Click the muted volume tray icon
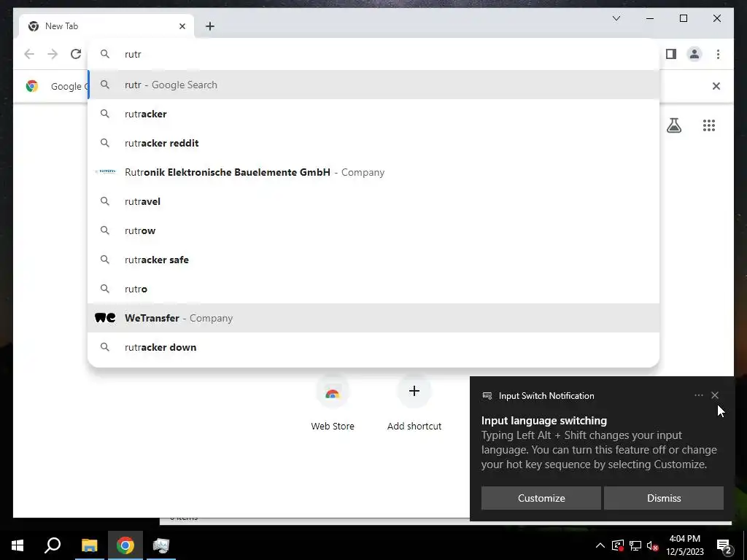Image resolution: width=747 pixels, height=560 pixels. pos(653,545)
